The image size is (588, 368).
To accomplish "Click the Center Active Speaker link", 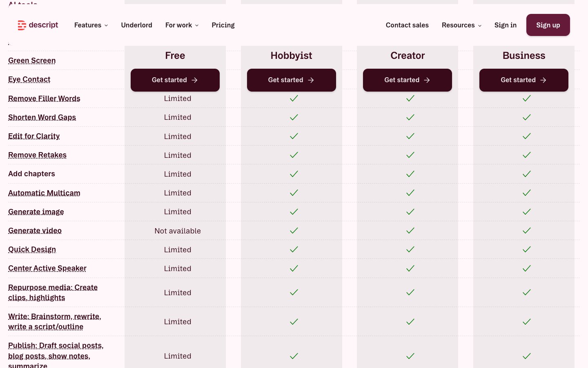I will pos(47,268).
